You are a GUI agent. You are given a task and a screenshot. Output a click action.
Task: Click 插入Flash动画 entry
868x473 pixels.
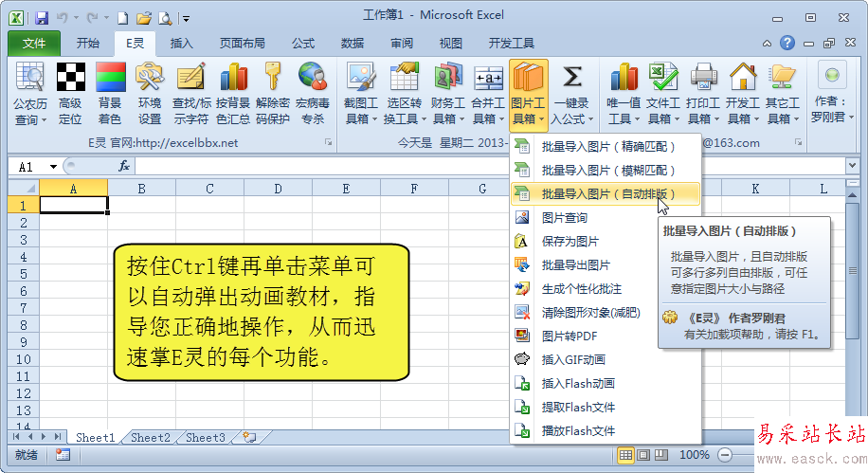click(x=606, y=383)
